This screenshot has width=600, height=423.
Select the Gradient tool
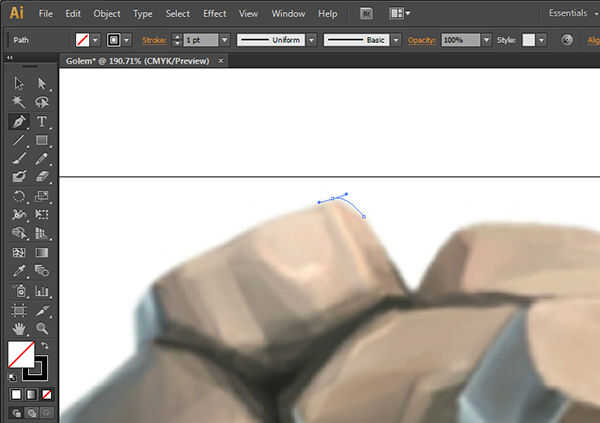click(x=41, y=253)
